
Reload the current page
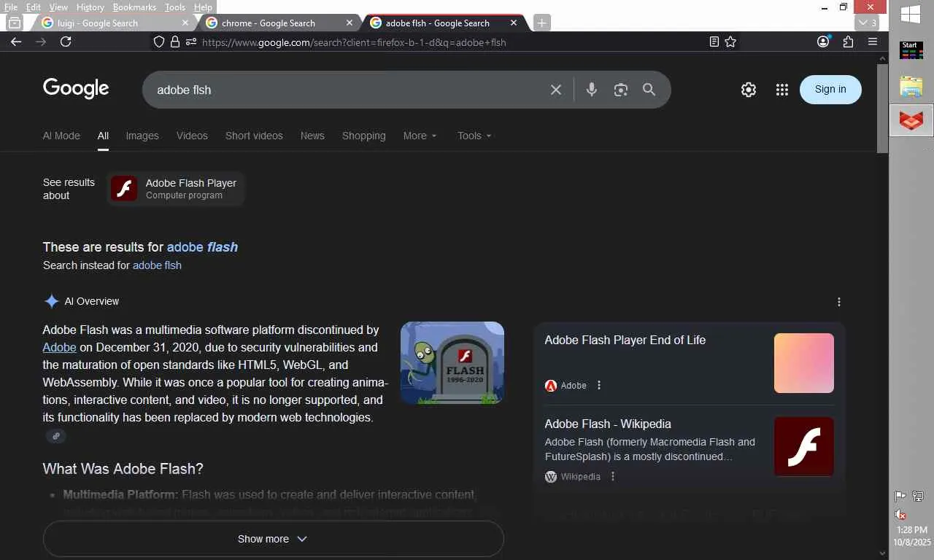tap(66, 42)
